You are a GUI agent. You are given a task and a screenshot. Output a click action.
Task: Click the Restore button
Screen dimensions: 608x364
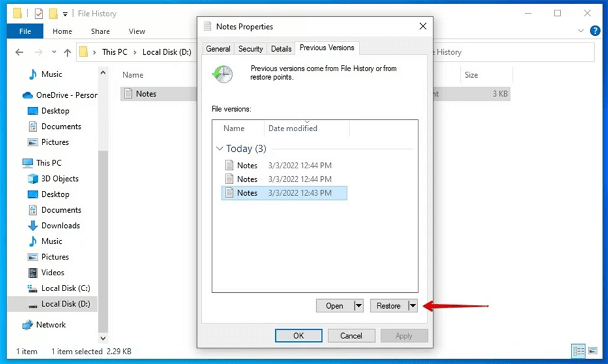pyautogui.click(x=390, y=306)
